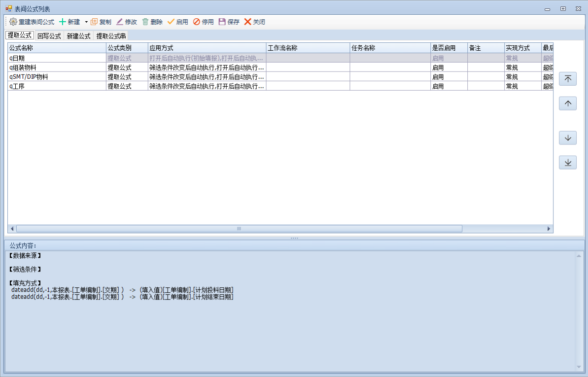Click the red X 关闭 toolbar button
Viewport: 588px width, 377px height.
tap(248, 22)
